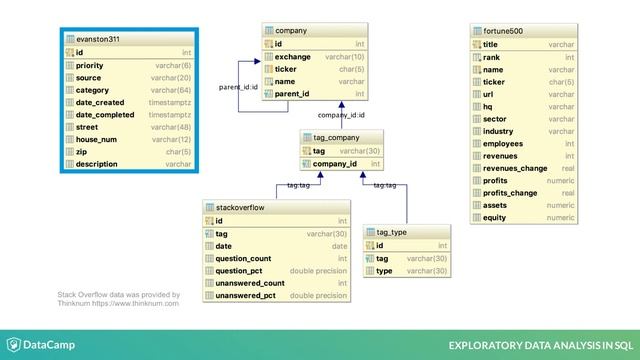Viewport: 640px width, 360px height.
Task: Click the foreign key icon beside tag_type tag
Action: coord(370,259)
